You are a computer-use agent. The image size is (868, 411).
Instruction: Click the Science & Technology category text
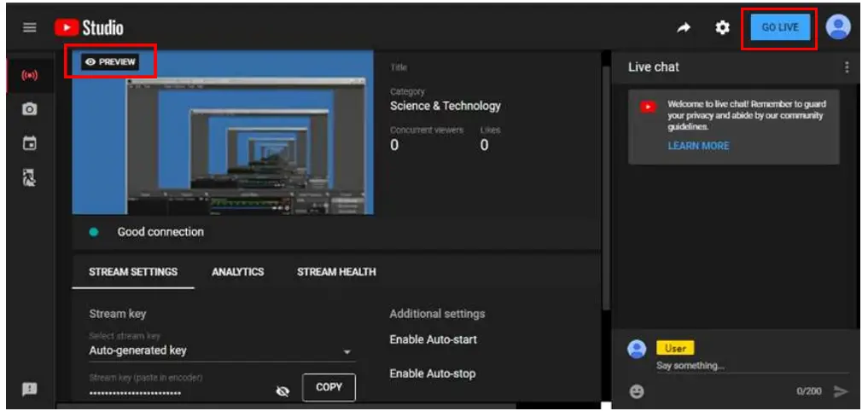[445, 106]
